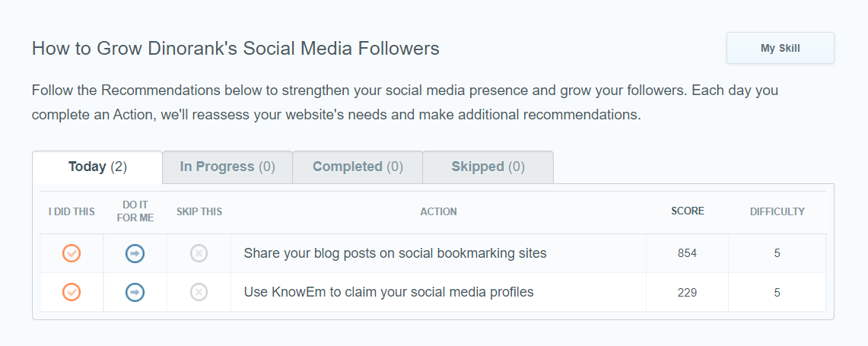Screen dimensions: 868x346
Task: Click Do It For Me arrow for KnowEm
Action: coord(135,292)
